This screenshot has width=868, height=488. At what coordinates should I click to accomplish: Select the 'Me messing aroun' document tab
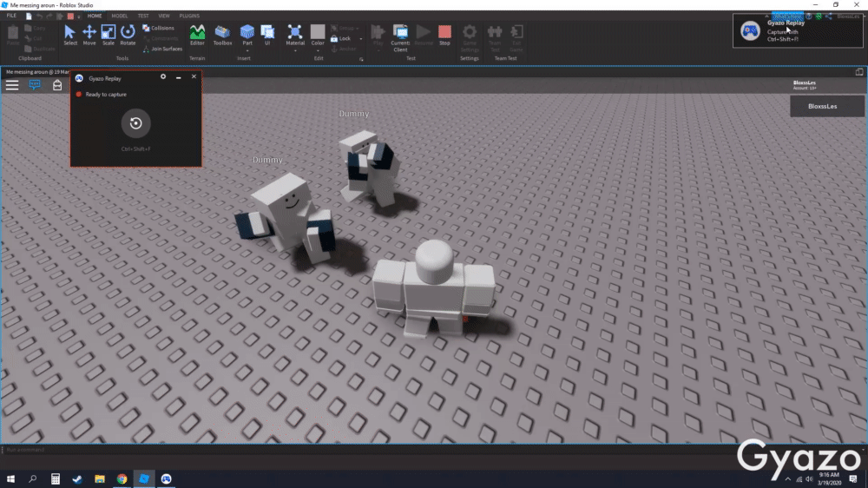click(36, 72)
